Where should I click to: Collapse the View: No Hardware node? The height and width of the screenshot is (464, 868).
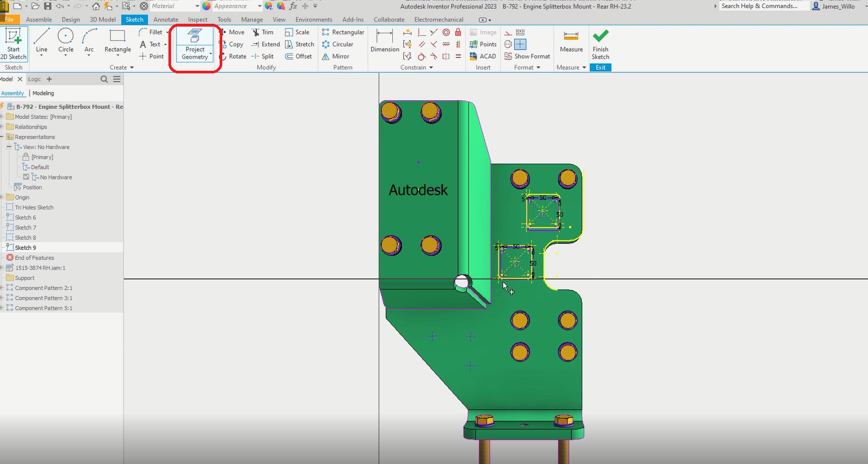point(10,147)
